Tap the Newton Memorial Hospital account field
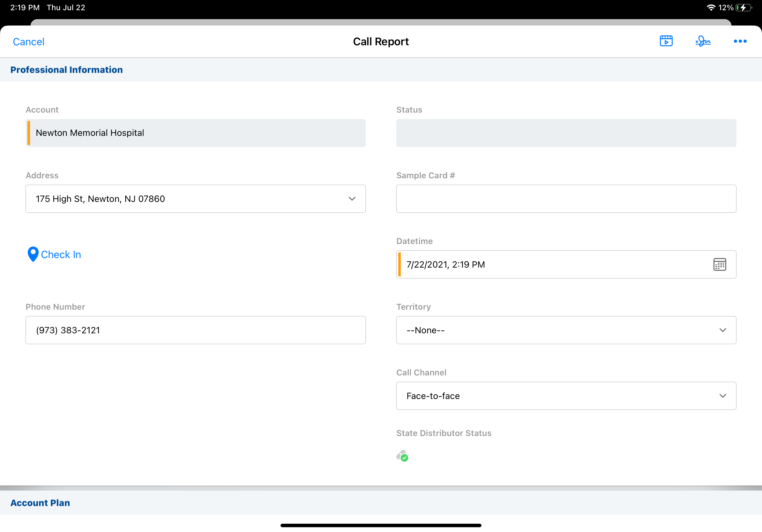 [195, 133]
